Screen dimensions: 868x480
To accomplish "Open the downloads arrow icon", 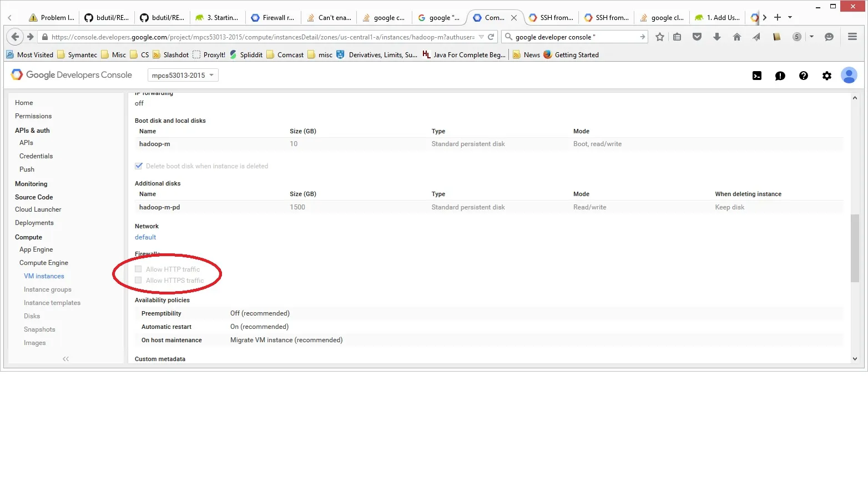I will tap(717, 37).
